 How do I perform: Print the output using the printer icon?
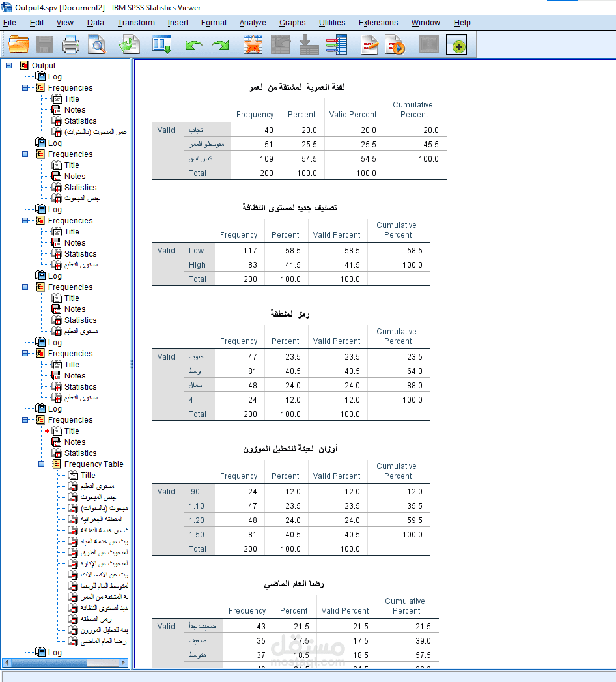(70, 44)
